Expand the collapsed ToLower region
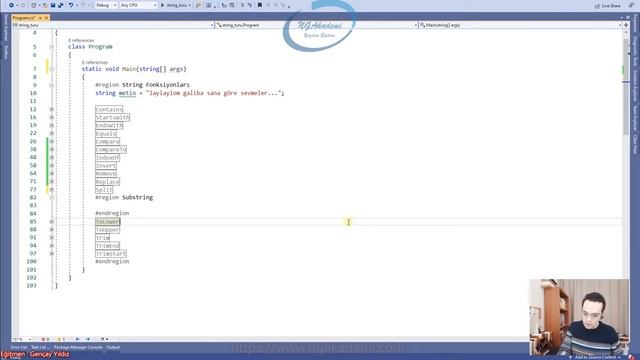This screenshot has width=640, height=360. pyautogui.click(x=52, y=222)
